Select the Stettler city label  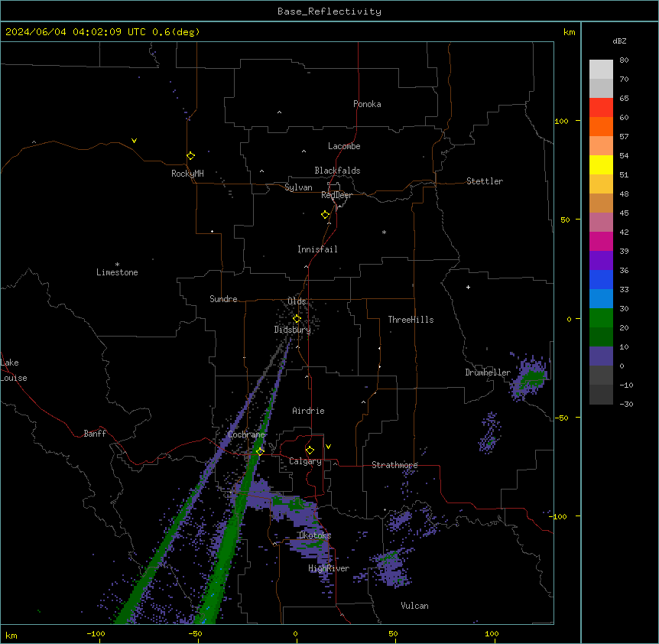click(x=485, y=181)
